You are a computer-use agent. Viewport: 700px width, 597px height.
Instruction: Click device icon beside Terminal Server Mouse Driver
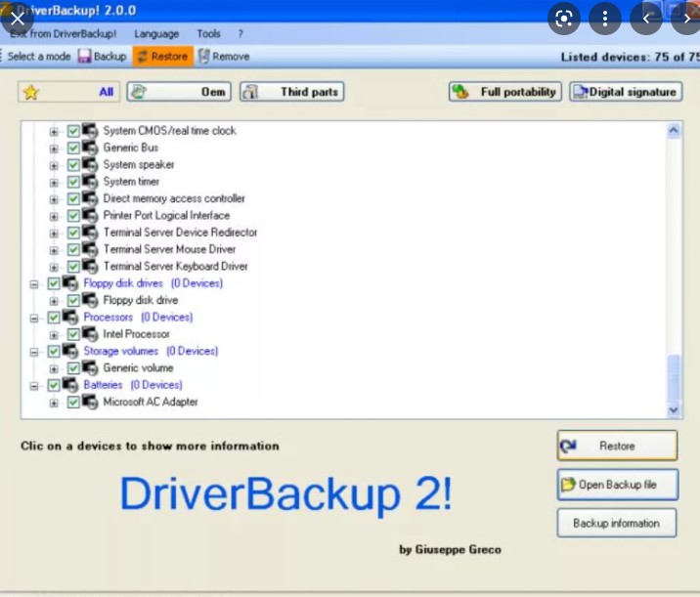click(x=90, y=249)
